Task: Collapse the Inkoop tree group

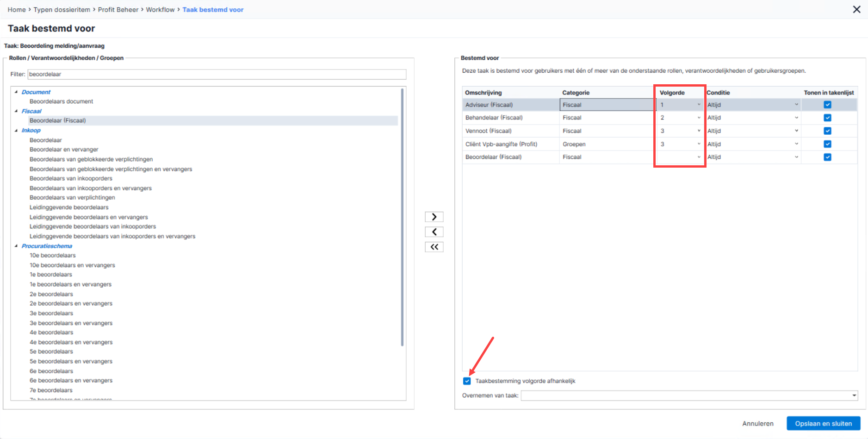Action: (16, 131)
